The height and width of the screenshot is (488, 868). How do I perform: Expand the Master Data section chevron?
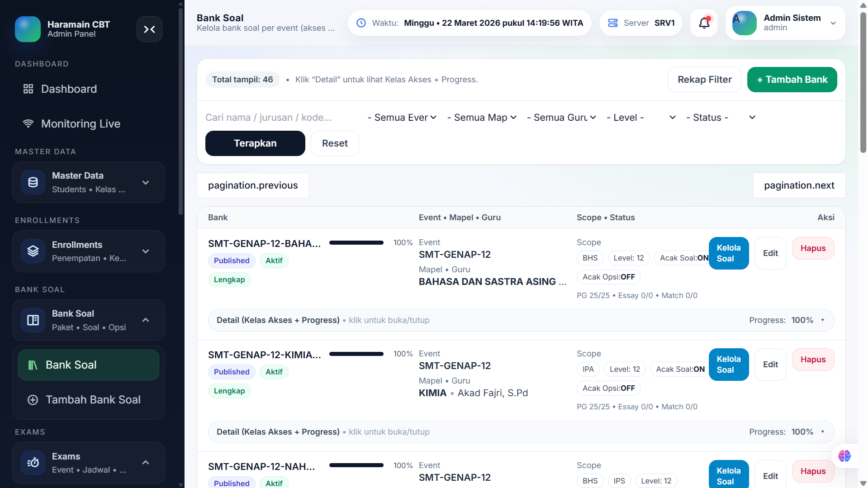(146, 183)
